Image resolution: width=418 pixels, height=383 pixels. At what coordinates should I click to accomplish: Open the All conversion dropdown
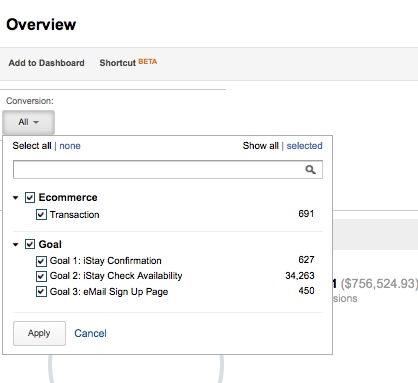click(x=28, y=122)
